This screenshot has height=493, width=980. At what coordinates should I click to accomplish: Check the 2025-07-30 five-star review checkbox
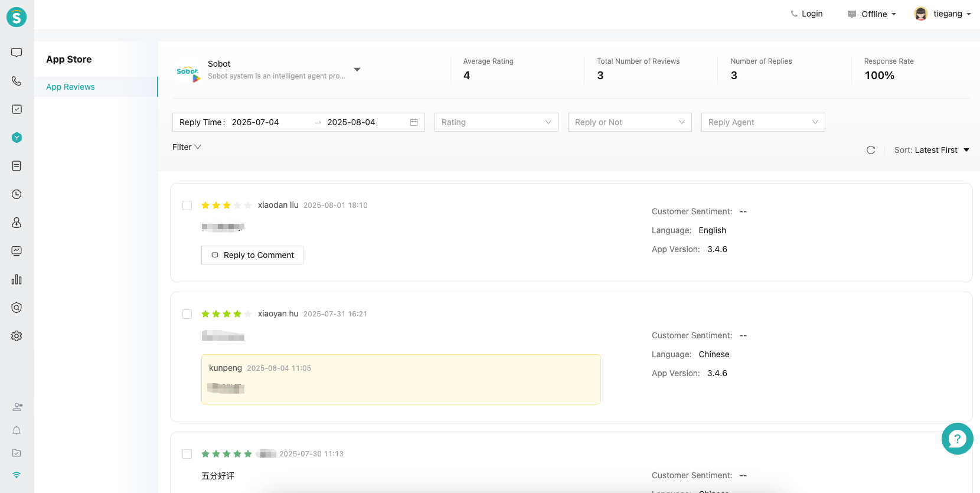pos(187,454)
